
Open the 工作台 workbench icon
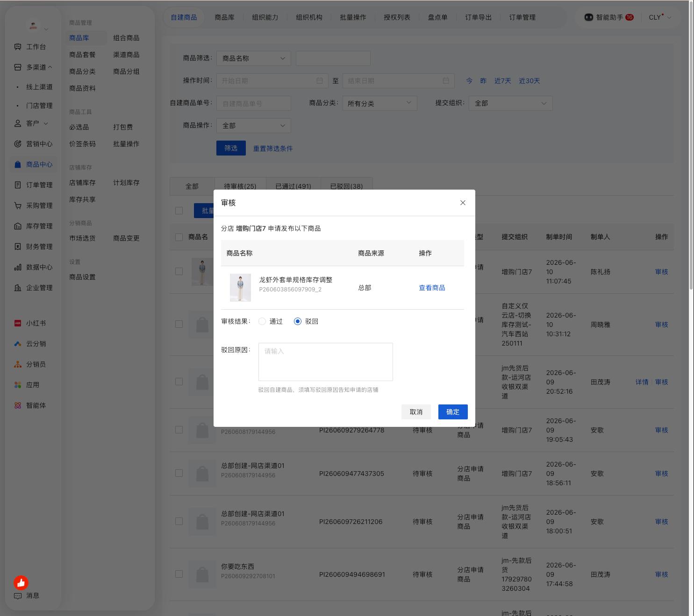click(18, 47)
